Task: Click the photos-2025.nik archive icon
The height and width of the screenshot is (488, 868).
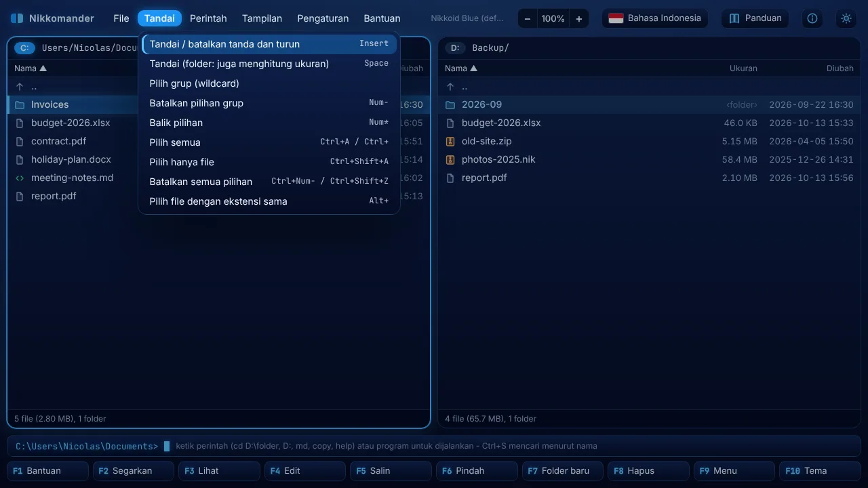Action: point(450,160)
